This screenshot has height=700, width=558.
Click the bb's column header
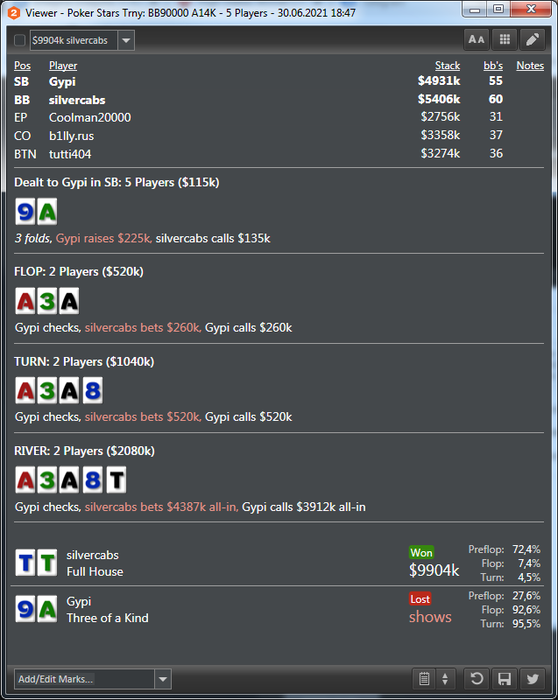[493, 66]
